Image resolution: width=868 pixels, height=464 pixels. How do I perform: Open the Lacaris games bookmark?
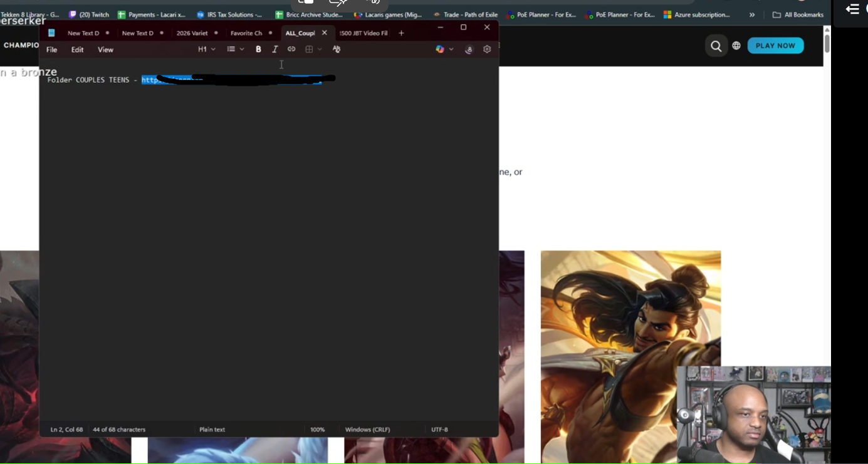click(x=389, y=14)
